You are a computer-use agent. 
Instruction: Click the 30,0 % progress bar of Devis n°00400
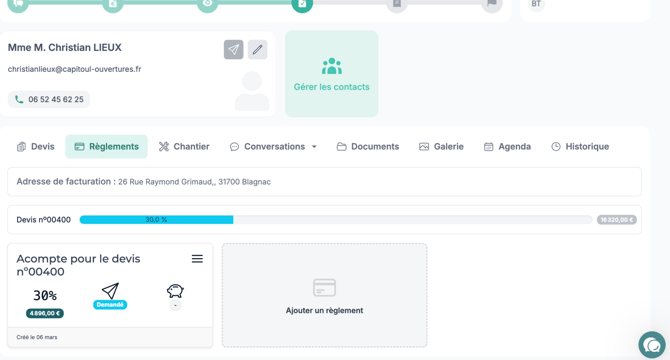click(156, 220)
